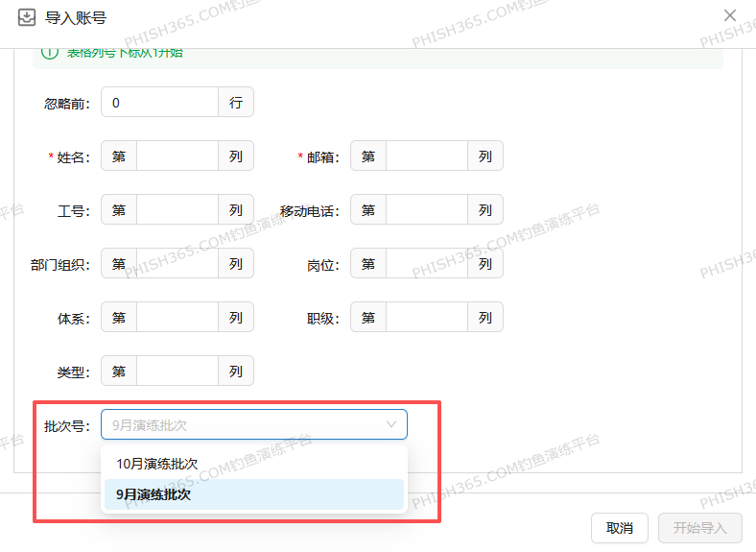
Task: Focus the 体系 column input
Action: [177, 318]
